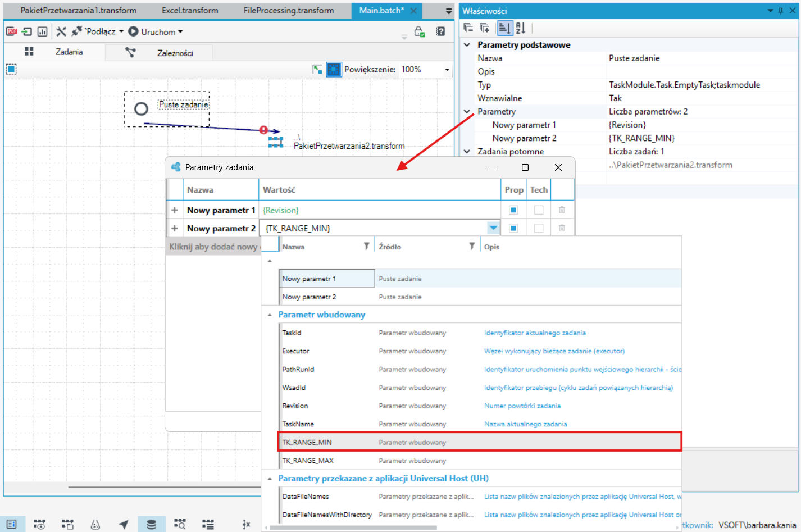Delete Nowy parametr 1 using trash icon
Image resolution: width=801 pixels, height=532 pixels.
(562, 210)
